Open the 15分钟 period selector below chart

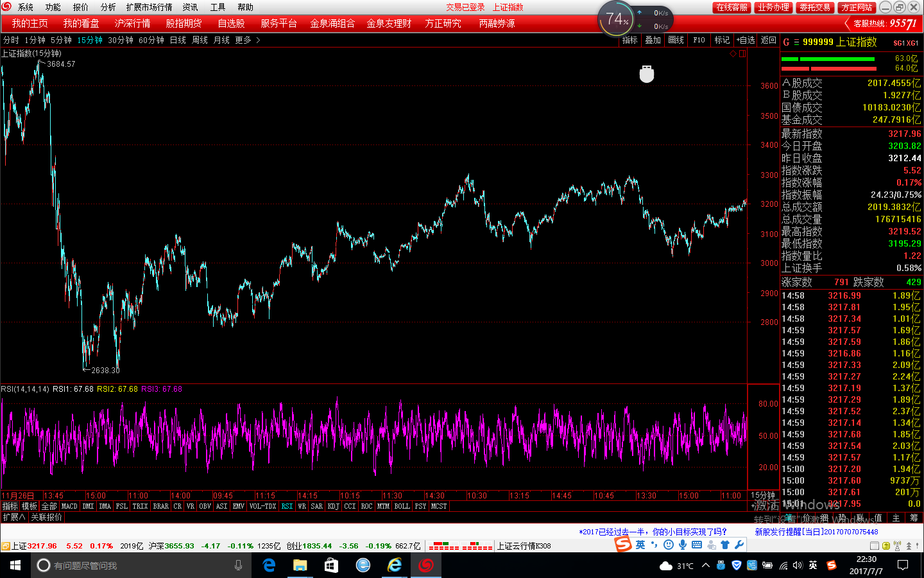(x=763, y=495)
